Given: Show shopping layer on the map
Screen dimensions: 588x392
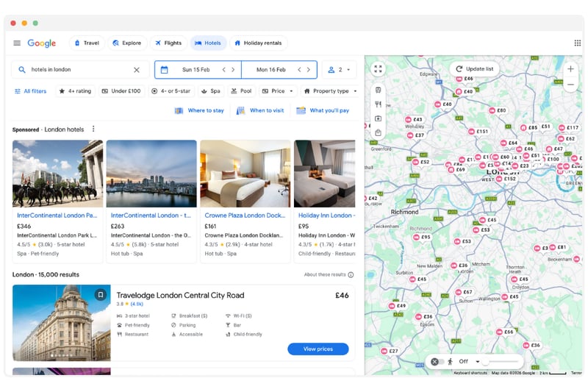Looking at the screenshot, I should [378, 133].
